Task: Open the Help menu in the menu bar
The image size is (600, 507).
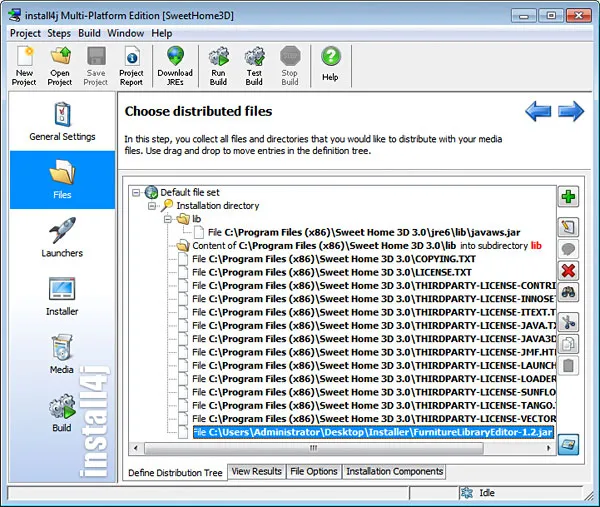Action: click(161, 33)
